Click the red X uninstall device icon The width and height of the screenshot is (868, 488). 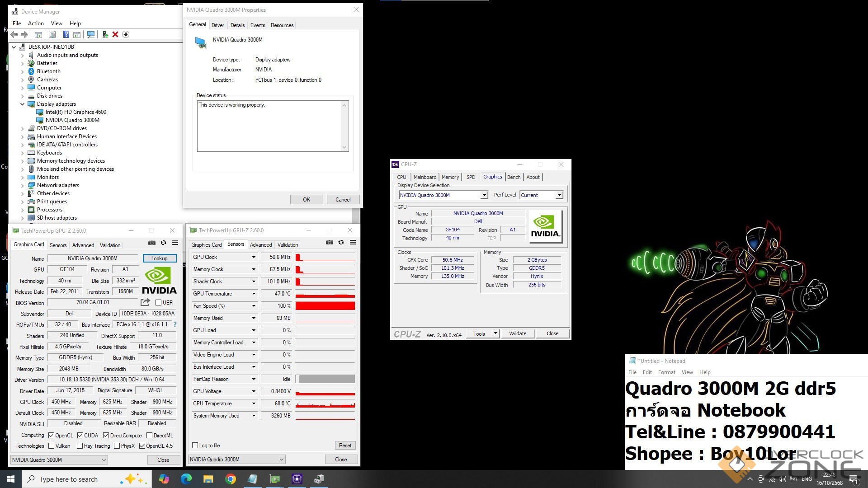[115, 34]
